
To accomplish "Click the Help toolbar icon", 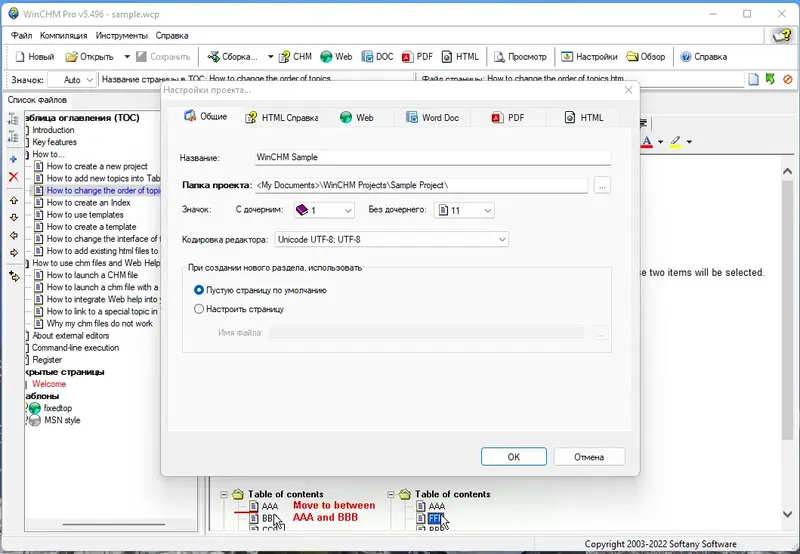I will pyautogui.click(x=704, y=57).
